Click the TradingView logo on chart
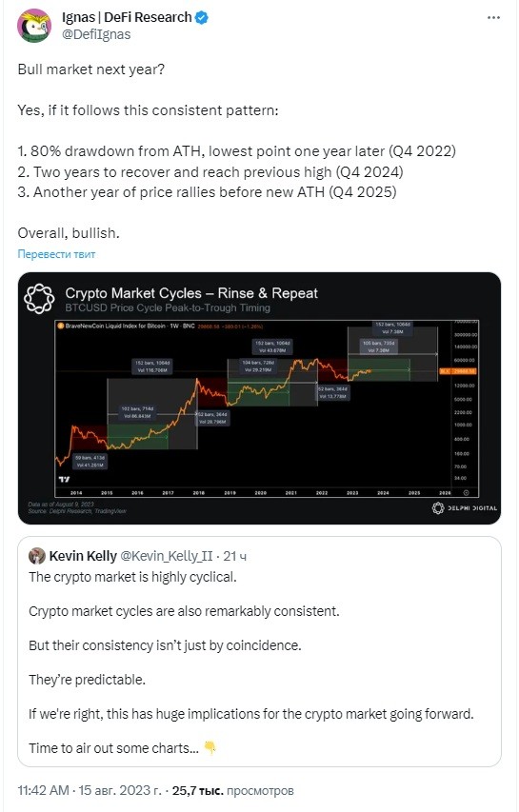Screen dimensions: 519x812 tap(64, 479)
